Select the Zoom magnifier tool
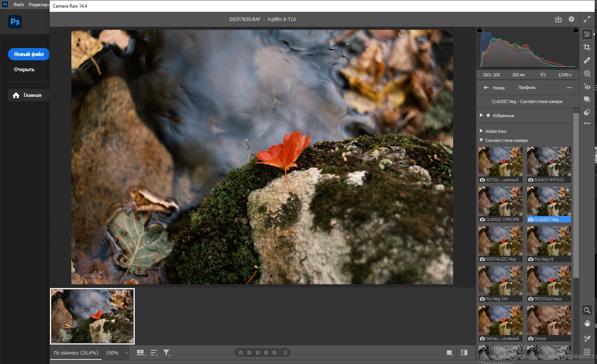The image size is (597, 364). [587, 310]
